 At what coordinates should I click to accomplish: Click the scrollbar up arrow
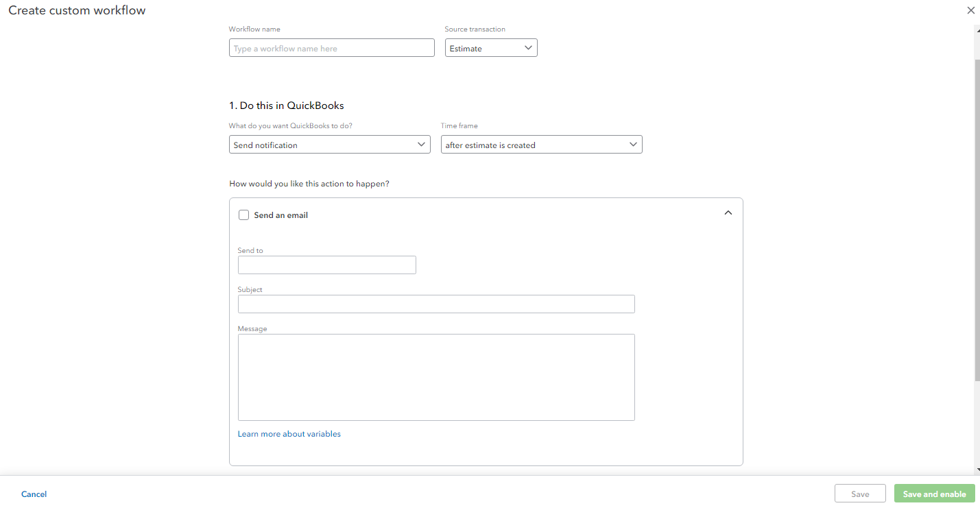[x=977, y=29]
